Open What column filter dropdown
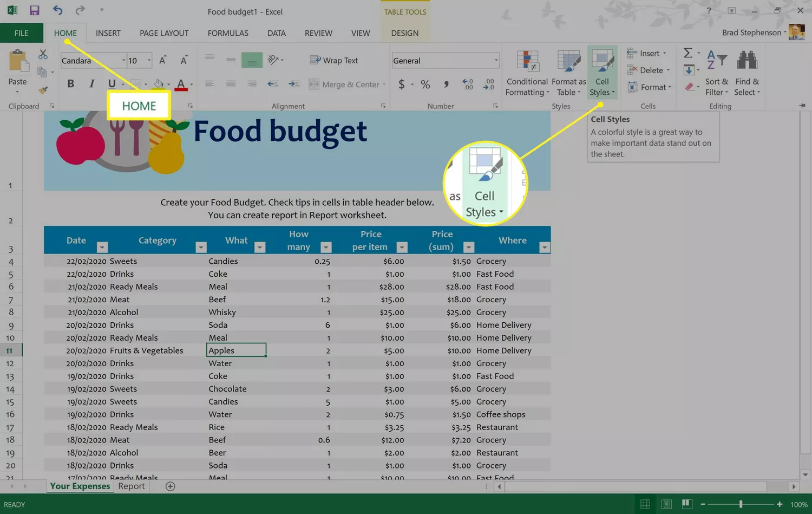This screenshot has width=812, height=514. [x=260, y=247]
